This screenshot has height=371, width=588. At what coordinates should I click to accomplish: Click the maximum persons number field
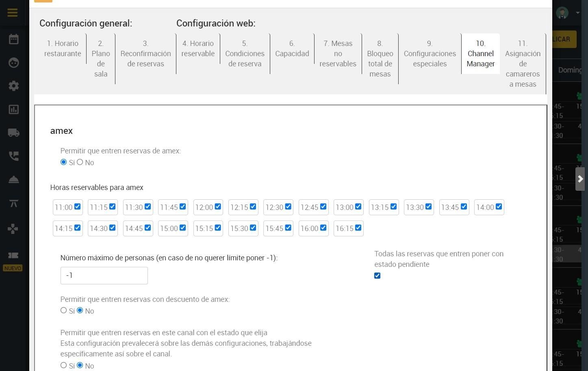tap(104, 275)
